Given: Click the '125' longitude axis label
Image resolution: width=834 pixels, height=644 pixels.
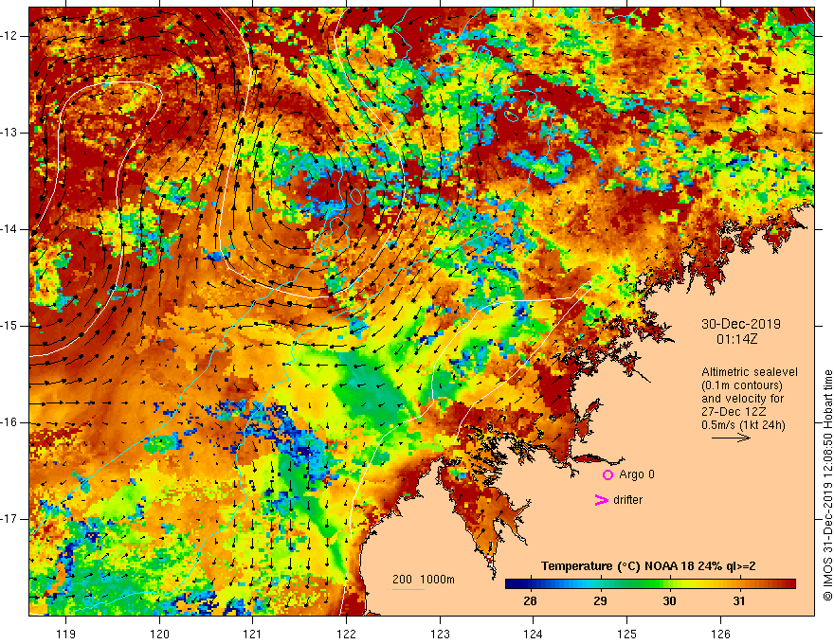Looking at the screenshot, I should point(627,634).
